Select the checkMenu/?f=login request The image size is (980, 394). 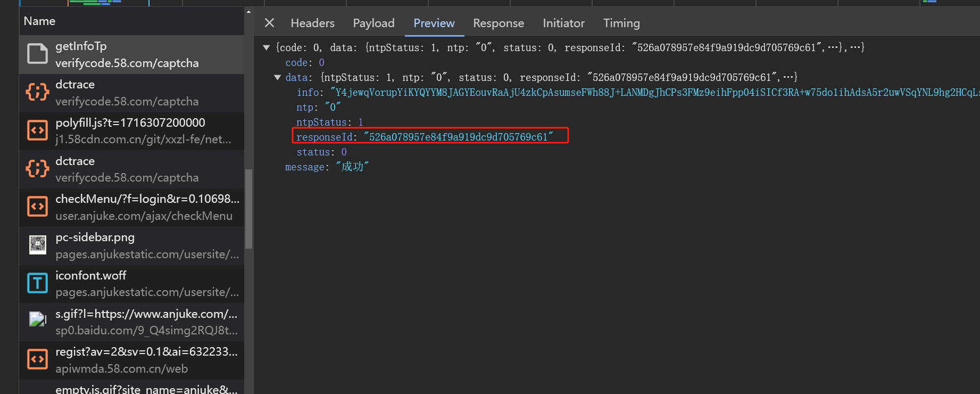[x=147, y=199]
